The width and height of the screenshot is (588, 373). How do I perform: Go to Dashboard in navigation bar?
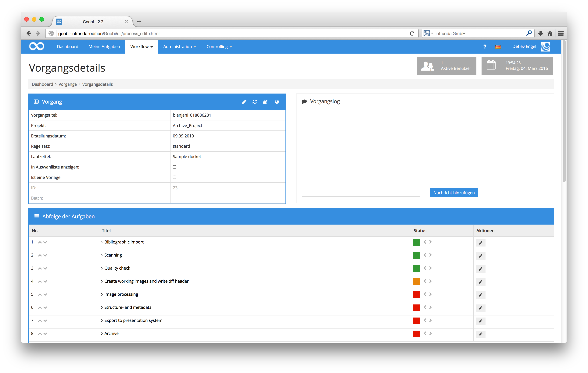[x=68, y=47]
